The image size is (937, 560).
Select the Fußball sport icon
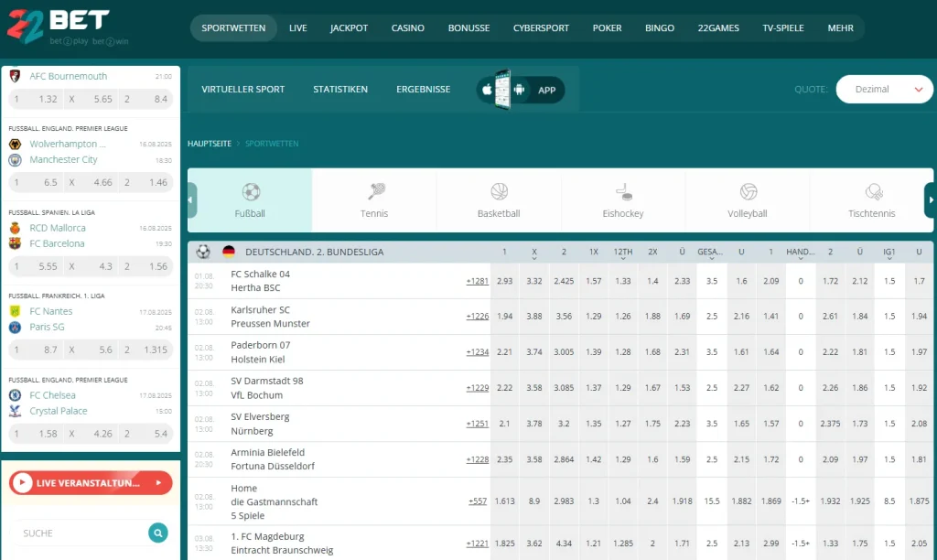[251, 192]
